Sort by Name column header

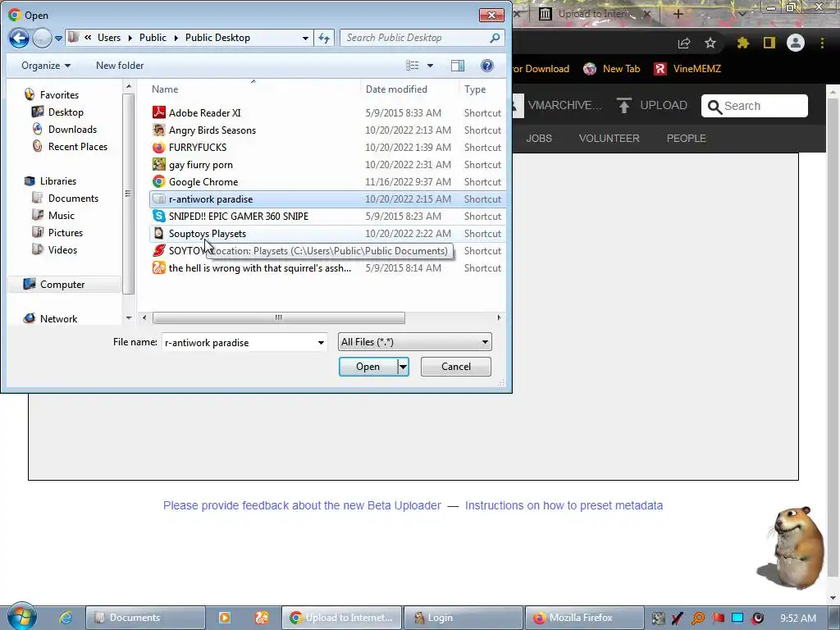164,89
